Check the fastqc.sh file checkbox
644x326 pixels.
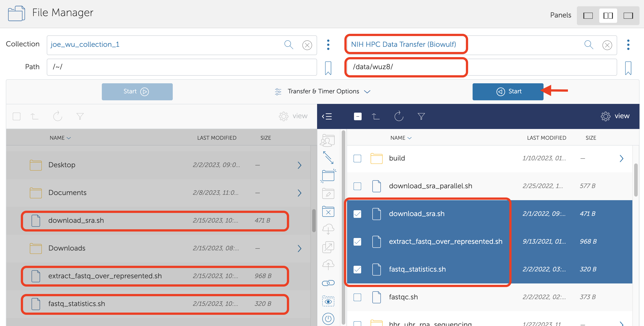pyautogui.click(x=357, y=297)
